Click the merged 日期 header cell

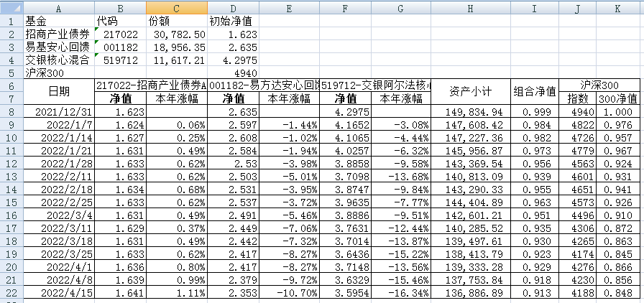pos(59,93)
